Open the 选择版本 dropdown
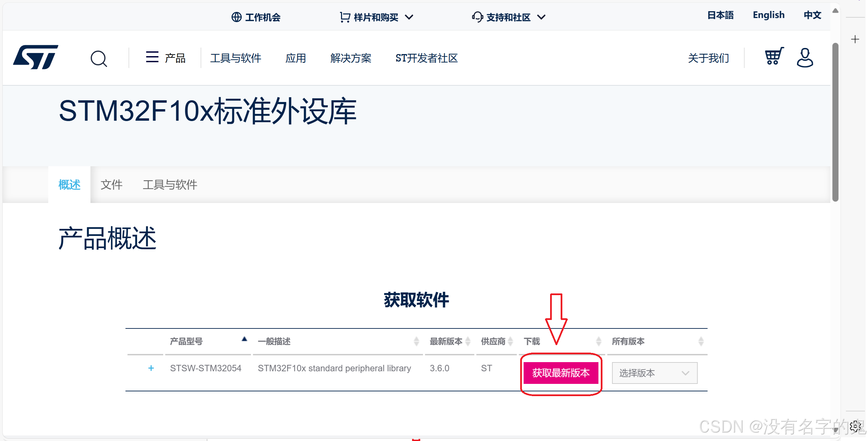Screen dimensions: 868x441 click(654, 373)
